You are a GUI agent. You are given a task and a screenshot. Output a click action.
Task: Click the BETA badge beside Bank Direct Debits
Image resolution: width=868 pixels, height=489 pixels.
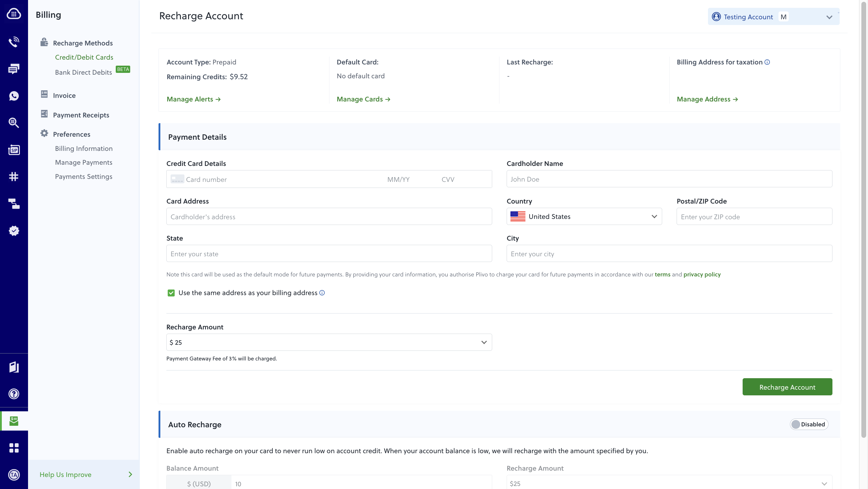point(123,69)
